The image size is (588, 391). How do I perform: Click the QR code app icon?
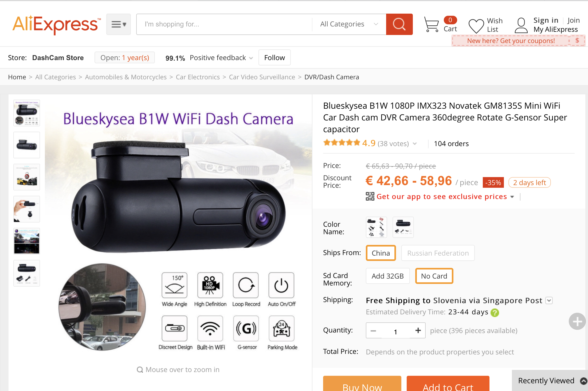click(x=370, y=196)
